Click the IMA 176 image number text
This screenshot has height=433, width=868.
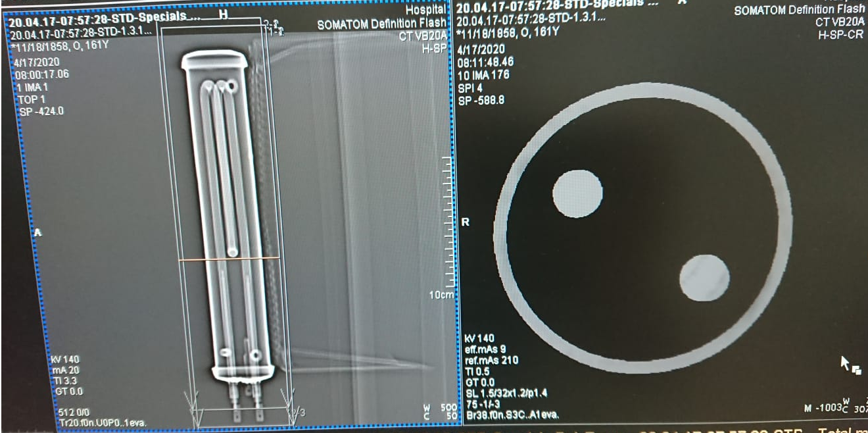click(x=483, y=75)
